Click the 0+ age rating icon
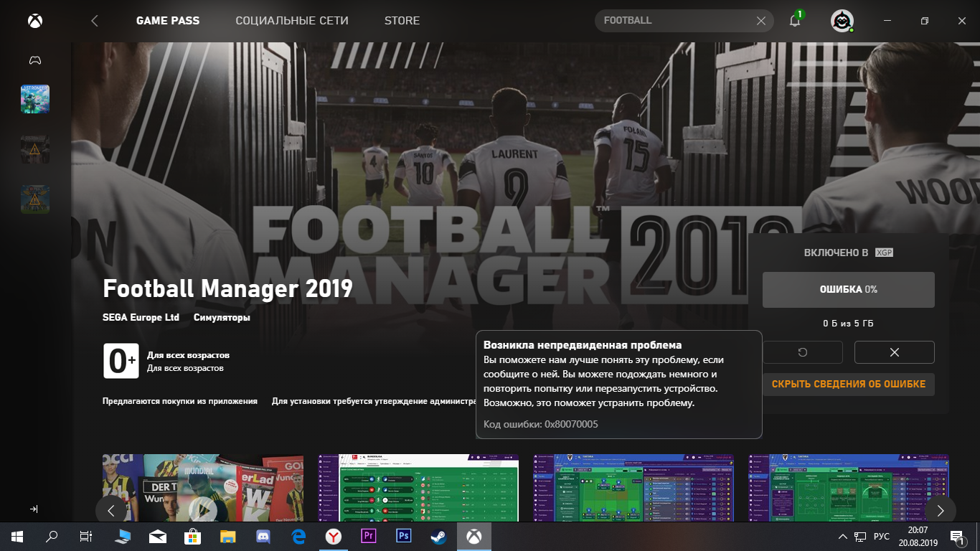The width and height of the screenshot is (980, 551). [121, 361]
